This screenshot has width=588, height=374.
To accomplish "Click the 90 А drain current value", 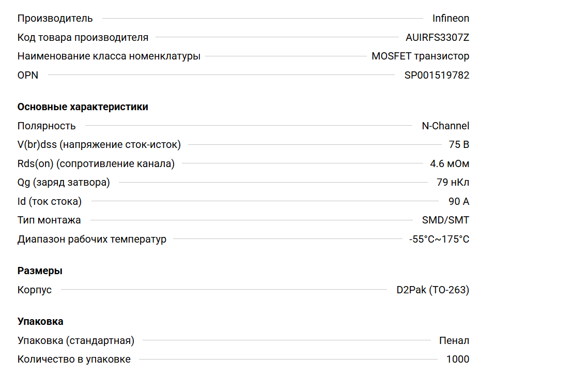I will [x=459, y=201].
